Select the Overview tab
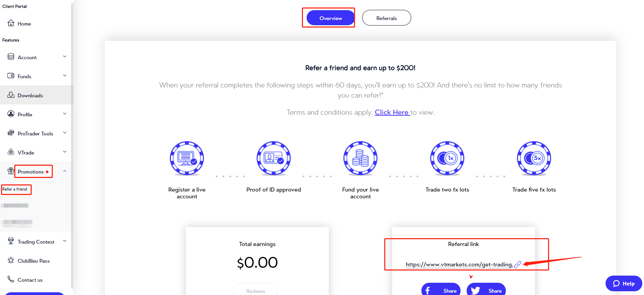 click(x=331, y=18)
